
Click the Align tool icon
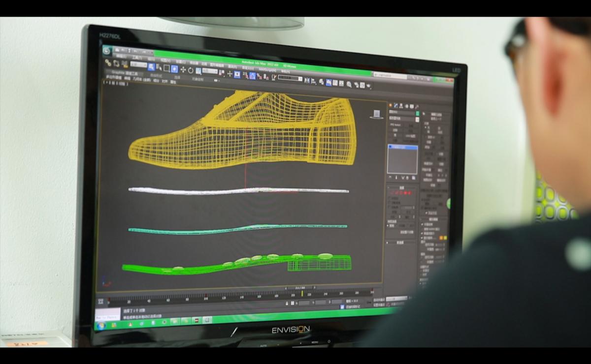[313, 80]
